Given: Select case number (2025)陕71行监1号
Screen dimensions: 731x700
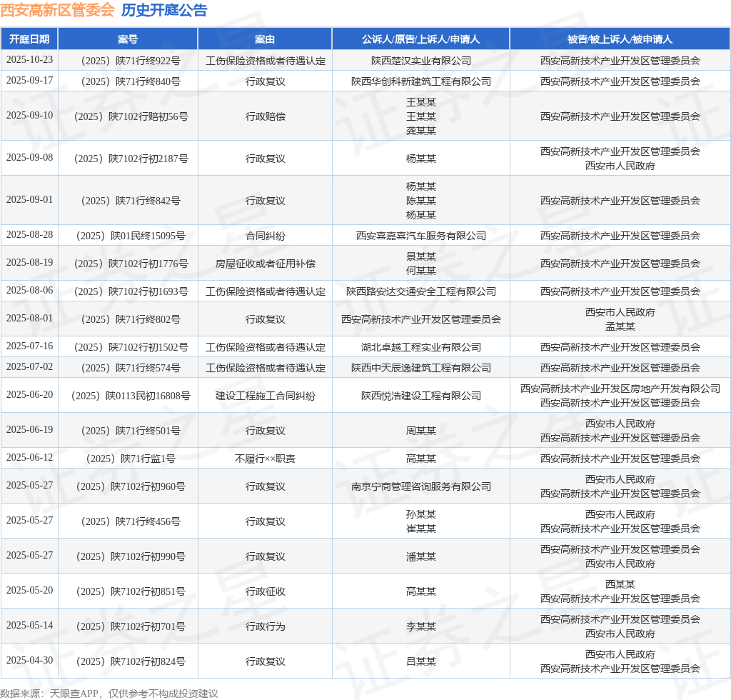Looking at the screenshot, I should coord(128,459).
